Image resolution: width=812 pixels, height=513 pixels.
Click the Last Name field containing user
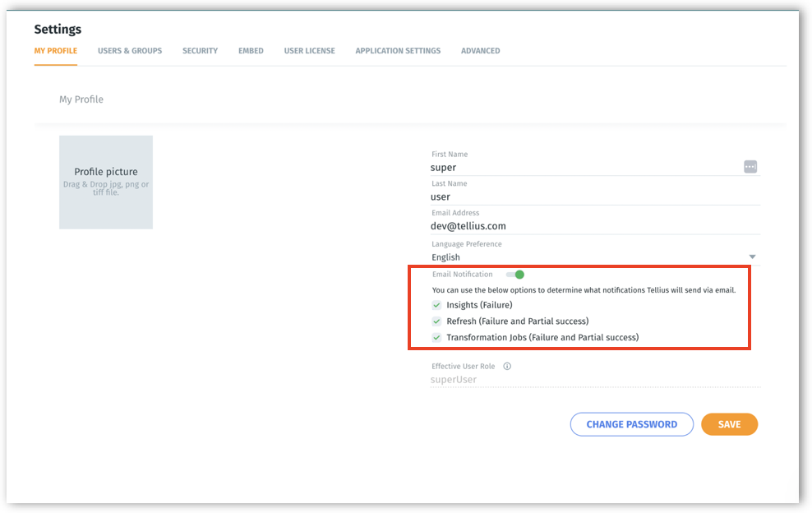(x=596, y=197)
